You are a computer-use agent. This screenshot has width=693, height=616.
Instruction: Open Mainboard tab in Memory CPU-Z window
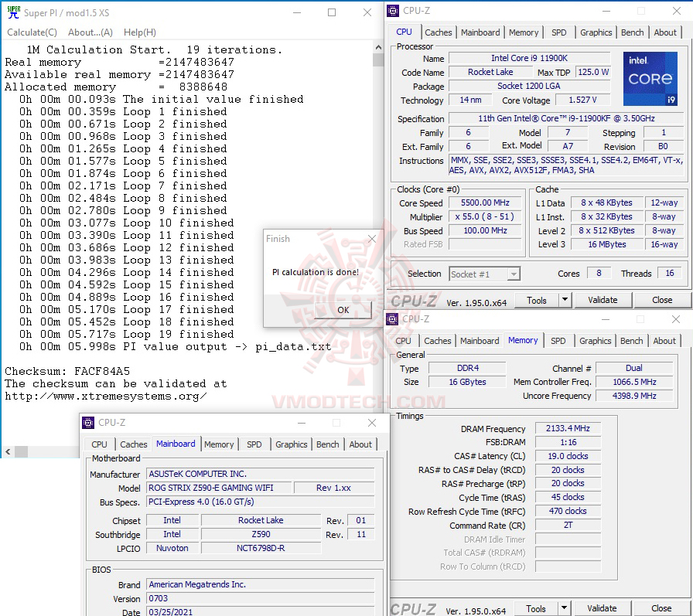(x=479, y=340)
